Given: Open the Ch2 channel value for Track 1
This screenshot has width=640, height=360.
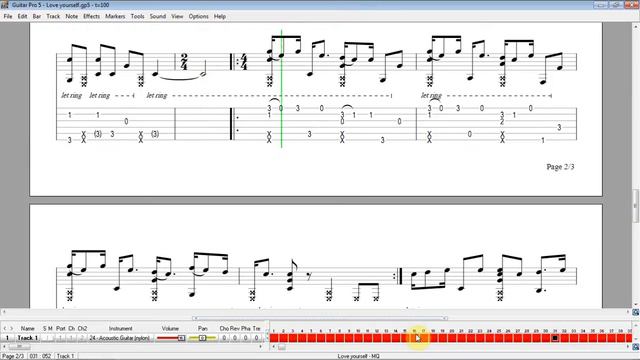Looking at the screenshot, I should point(82,338).
